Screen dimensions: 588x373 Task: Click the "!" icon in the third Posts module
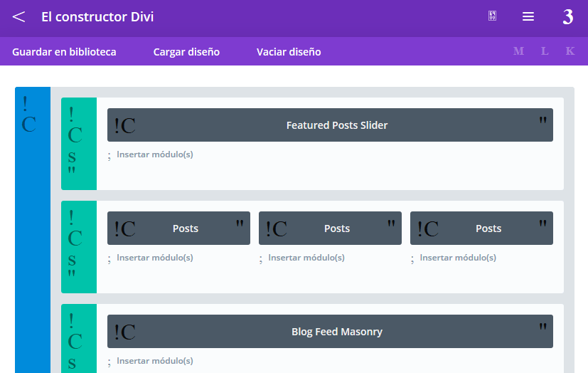(419, 229)
